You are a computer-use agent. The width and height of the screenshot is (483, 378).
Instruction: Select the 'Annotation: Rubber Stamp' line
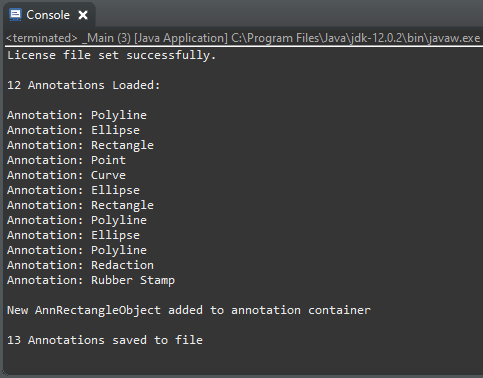point(91,280)
